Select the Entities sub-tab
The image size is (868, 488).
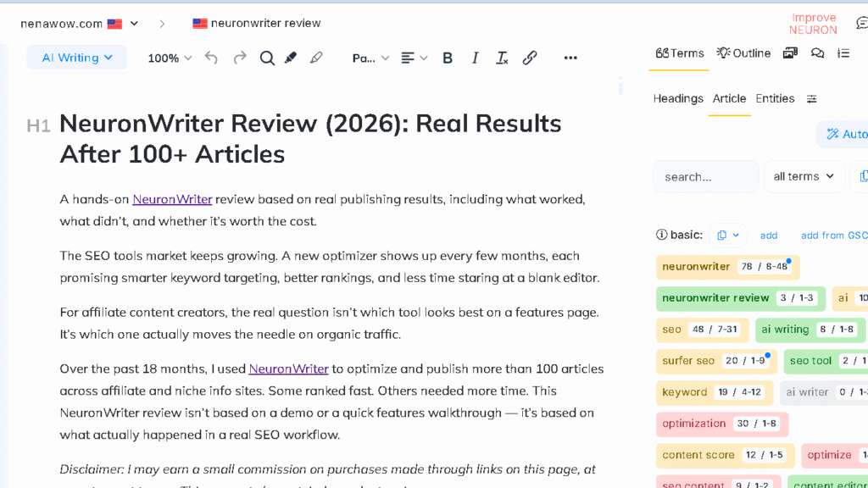pyautogui.click(x=775, y=98)
